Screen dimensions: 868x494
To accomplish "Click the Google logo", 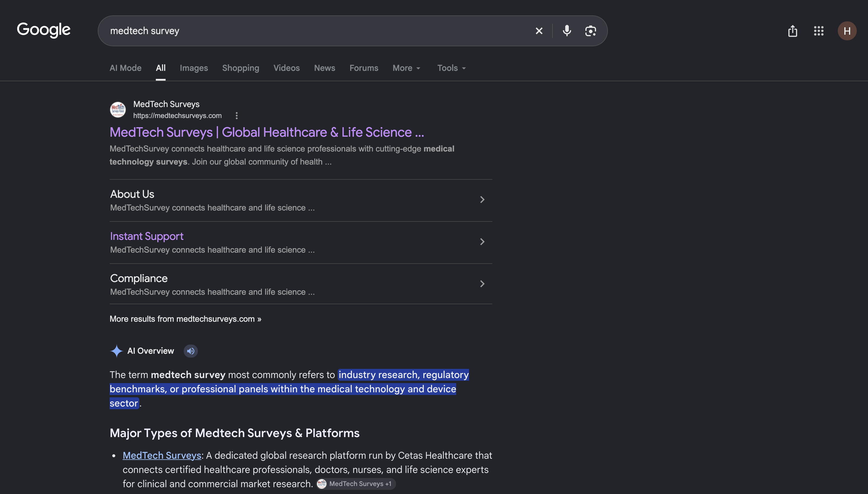I will tap(44, 30).
